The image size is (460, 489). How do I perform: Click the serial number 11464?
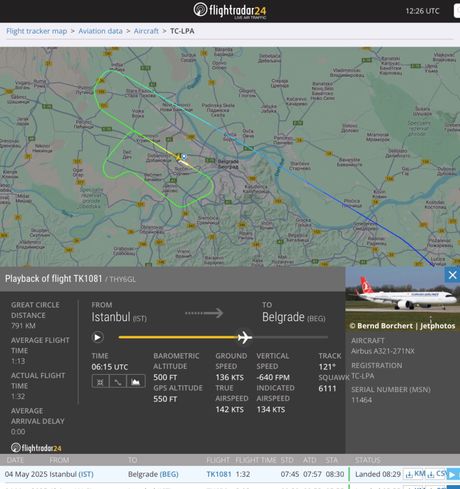[x=361, y=400]
